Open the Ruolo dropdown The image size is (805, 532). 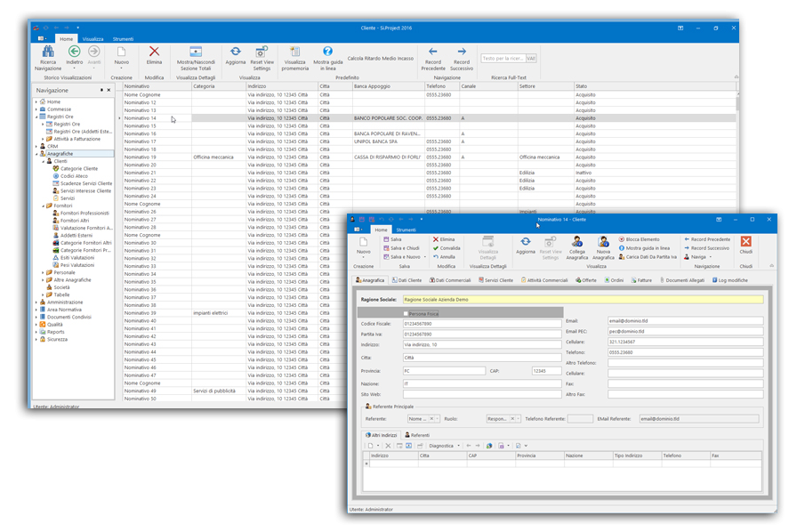click(x=519, y=418)
